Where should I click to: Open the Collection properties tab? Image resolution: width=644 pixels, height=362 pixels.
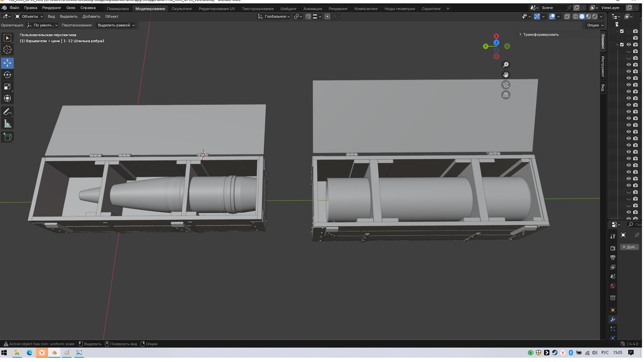coord(613,298)
